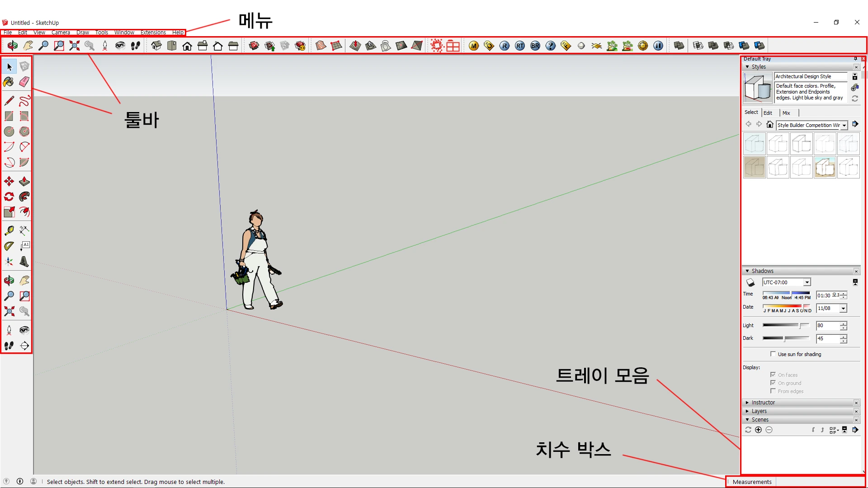Pick the Paint Bucket tool
The height and width of the screenshot is (488, 868).
click(9, 82)
